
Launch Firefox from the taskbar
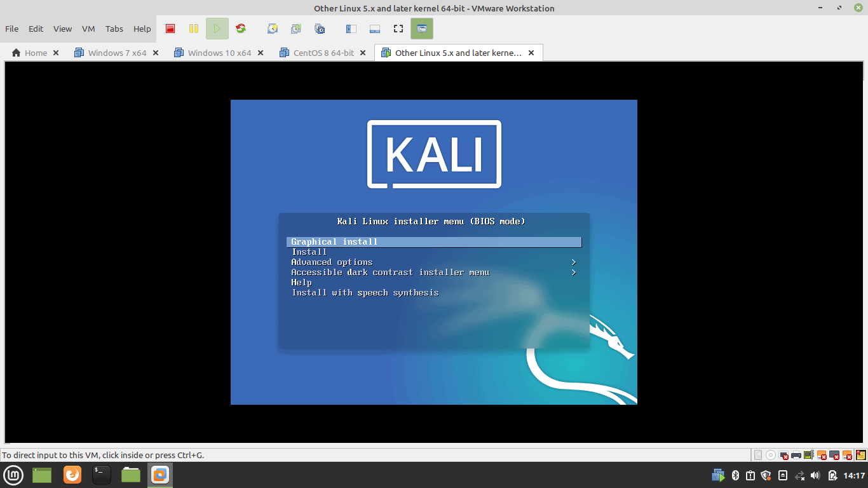[x=72, y=475]
